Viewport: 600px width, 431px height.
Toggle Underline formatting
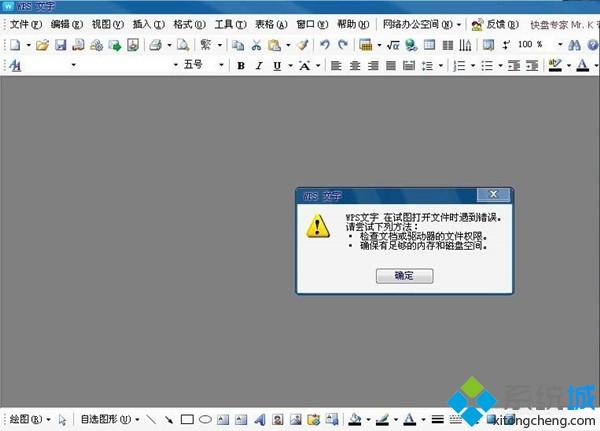click(277, 66)
